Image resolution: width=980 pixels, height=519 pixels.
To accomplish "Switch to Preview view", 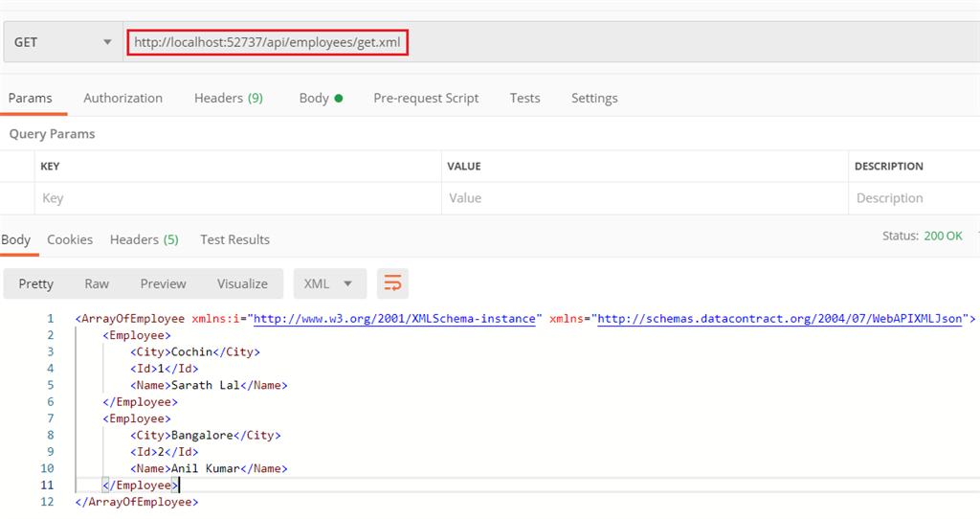I will point(163,283).
